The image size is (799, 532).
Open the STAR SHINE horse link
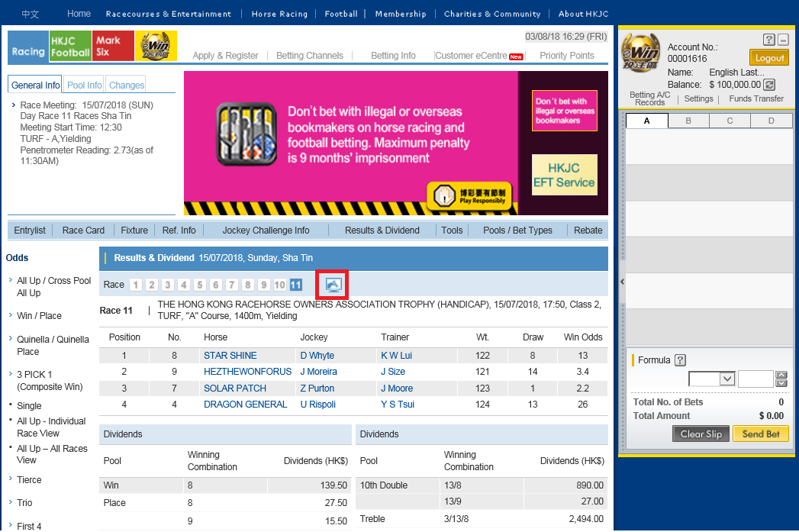[x=230, y=356]
